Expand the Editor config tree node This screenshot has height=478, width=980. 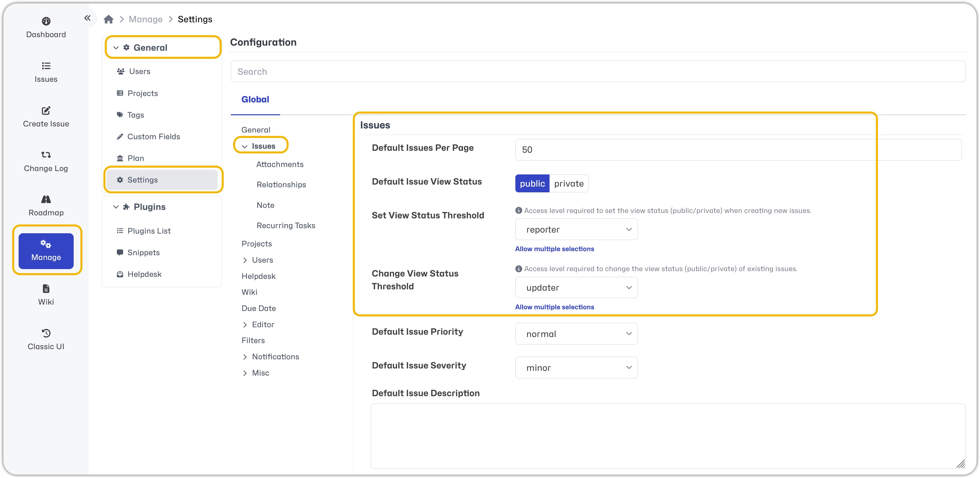[245, 325]
